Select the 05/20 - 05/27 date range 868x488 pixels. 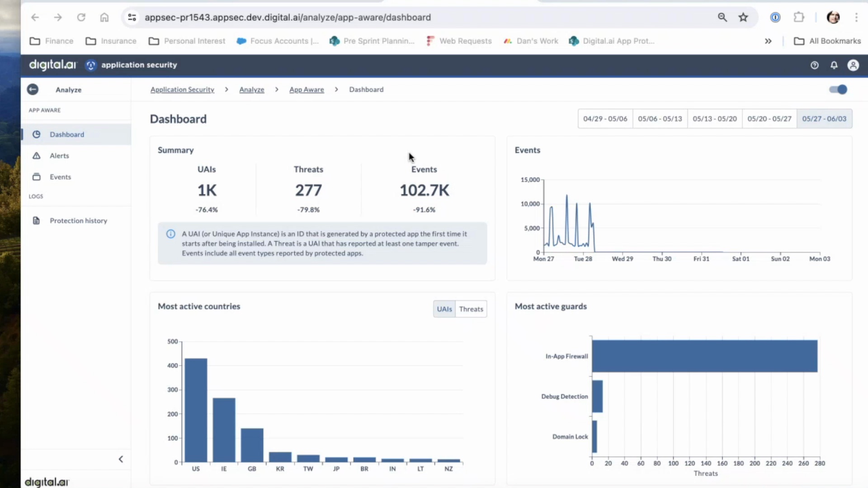coord(769,119)
